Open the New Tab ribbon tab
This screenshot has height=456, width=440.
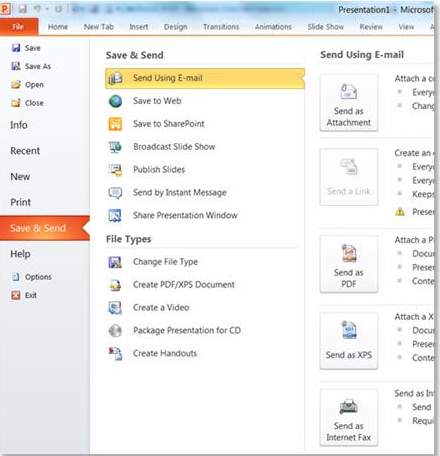coord(99,27)
